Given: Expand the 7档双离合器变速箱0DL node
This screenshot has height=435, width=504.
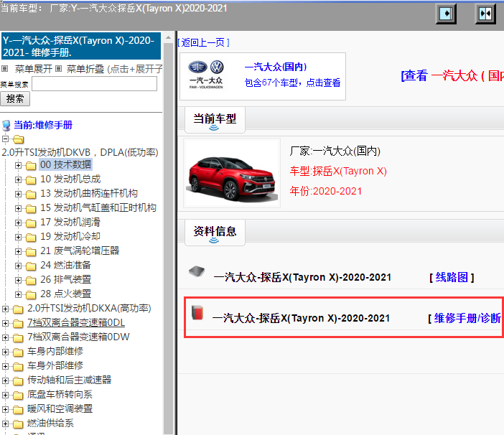Looking at the screenshot, I should [5, 323].
